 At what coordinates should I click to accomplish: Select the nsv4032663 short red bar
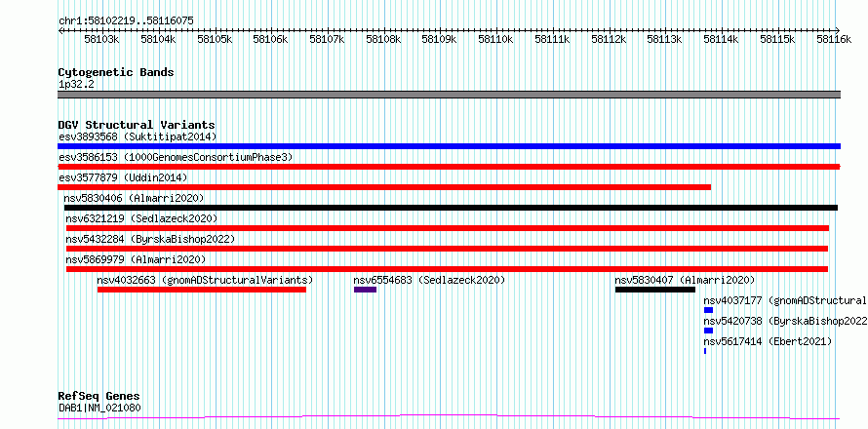point(202,290)
